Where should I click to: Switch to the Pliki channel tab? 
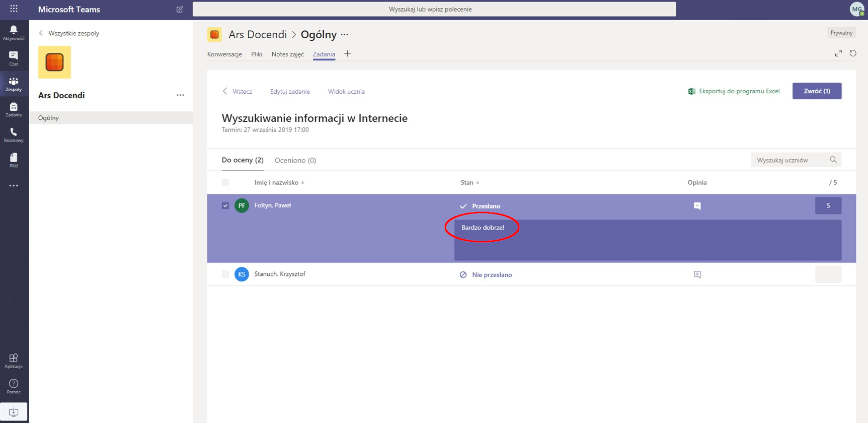click(257, 54)
